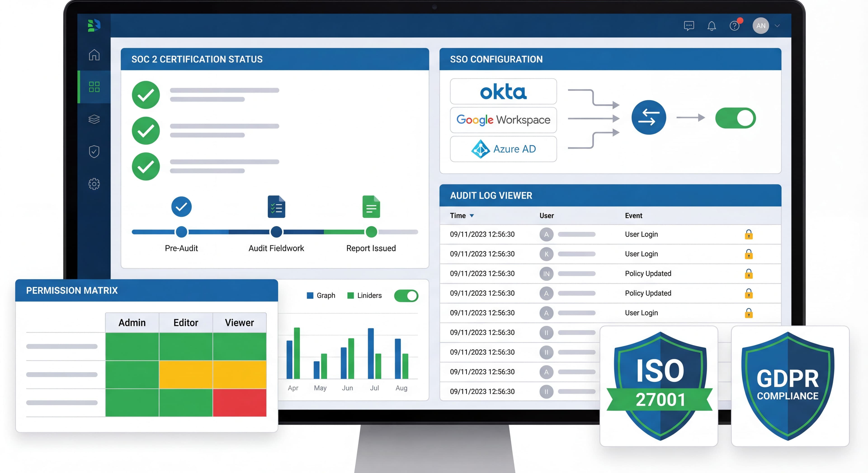Choose Azure AD as the SSO provider
Image resolution: width=868 pixels, height=473 pixels.
(503, 149)
